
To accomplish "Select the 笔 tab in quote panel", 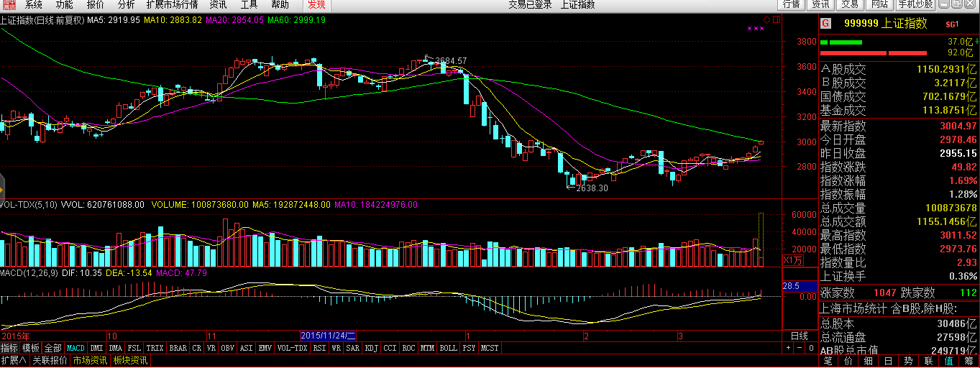I will pos(828,360).
